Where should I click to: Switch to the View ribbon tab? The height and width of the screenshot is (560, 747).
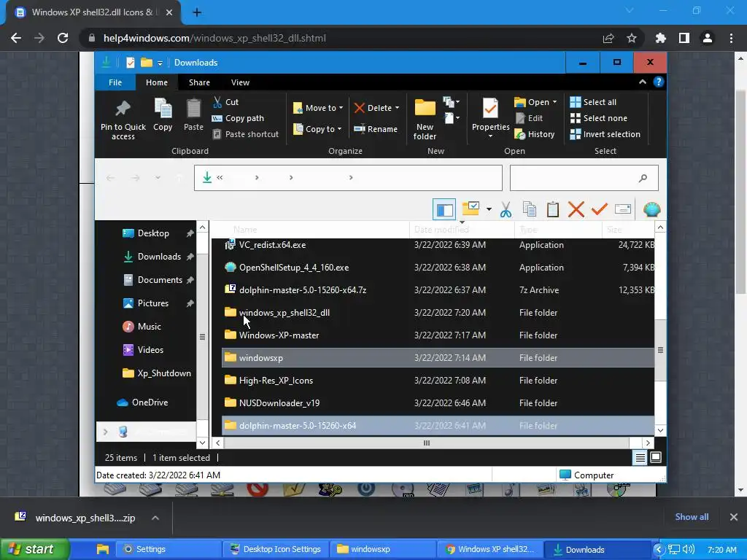[x=240, y=82]
